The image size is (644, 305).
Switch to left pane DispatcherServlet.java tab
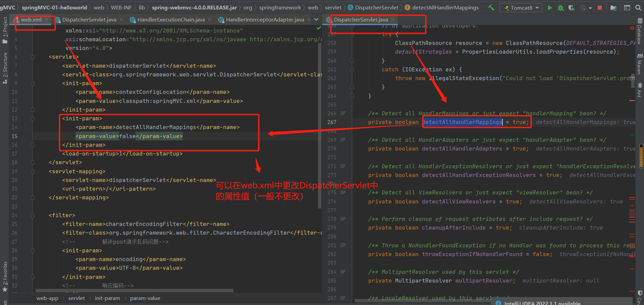(x=89, y=20)
